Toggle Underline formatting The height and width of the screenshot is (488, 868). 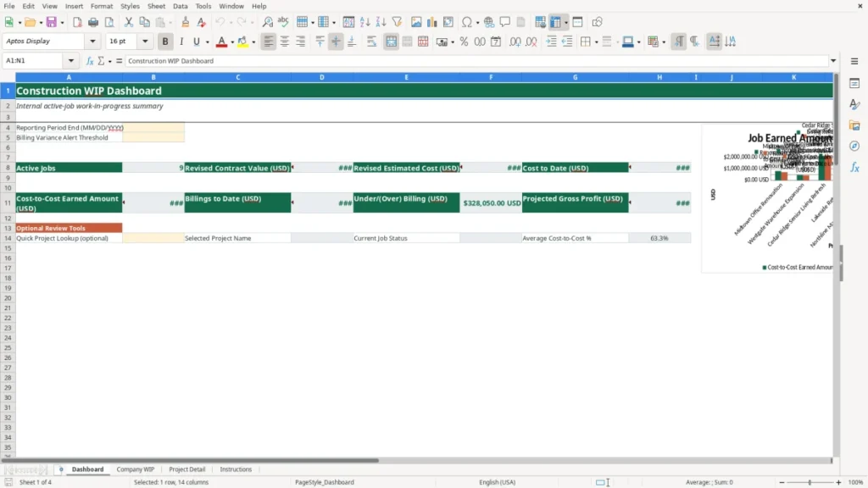pyautogui.click(x=197, y=42)
